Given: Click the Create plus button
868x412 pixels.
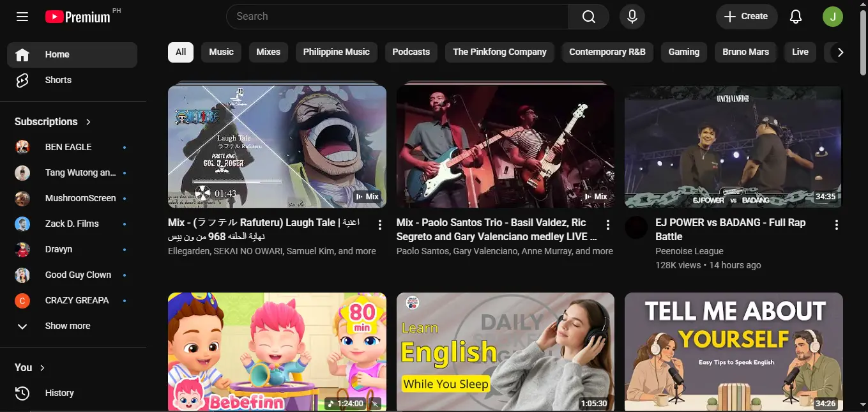Looking at the screenshot, I should point(747,17).
